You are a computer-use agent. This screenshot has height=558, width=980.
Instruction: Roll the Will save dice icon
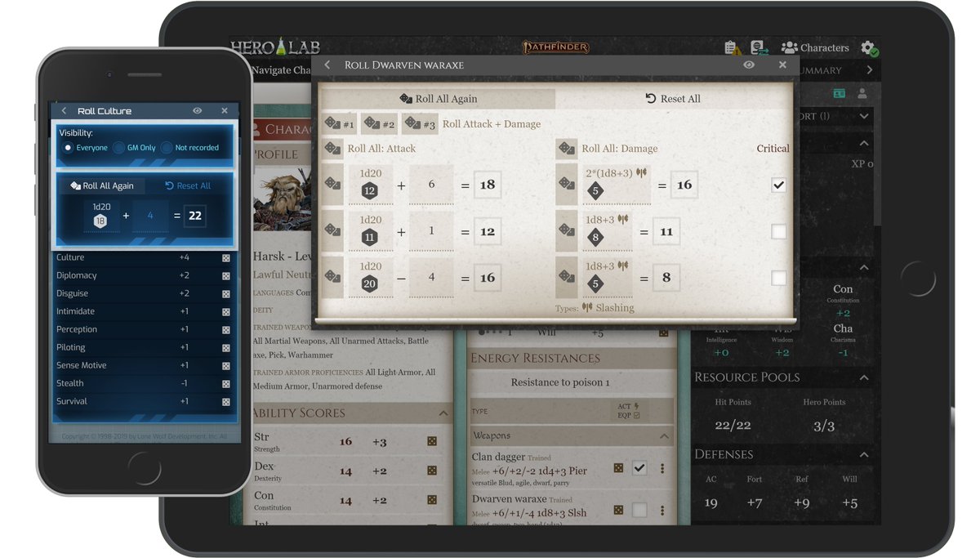(x=663, y=333)
